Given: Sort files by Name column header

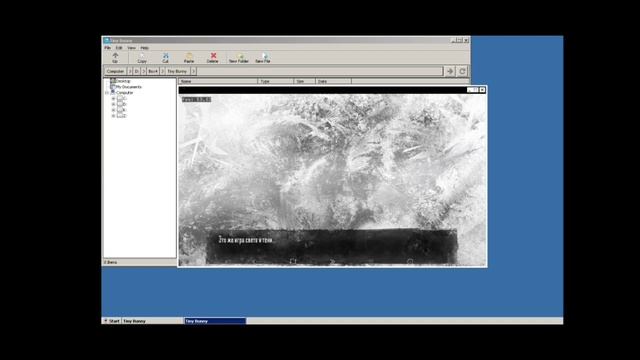Looking at the screenshot, I should [218, 81].
